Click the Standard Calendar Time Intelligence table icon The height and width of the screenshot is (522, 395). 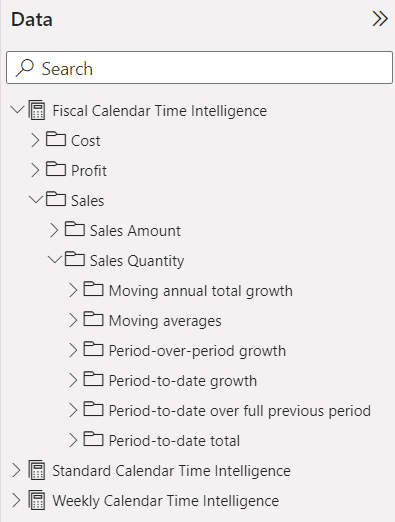[x=37, y=470]
